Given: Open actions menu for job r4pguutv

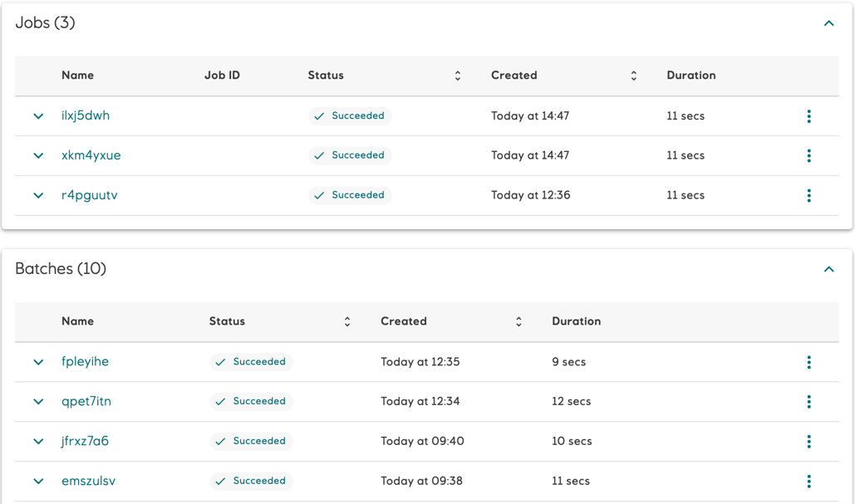Looking at the screenshot, I should (808, 195).
